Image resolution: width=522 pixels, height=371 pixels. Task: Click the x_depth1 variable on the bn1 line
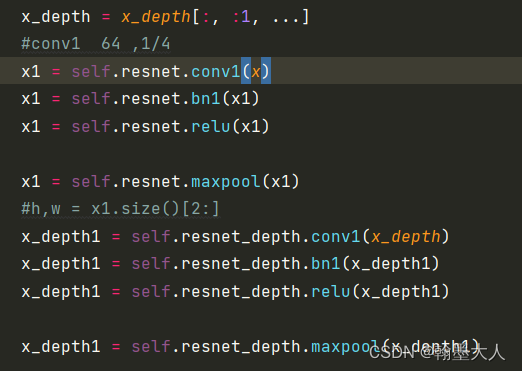61,264
